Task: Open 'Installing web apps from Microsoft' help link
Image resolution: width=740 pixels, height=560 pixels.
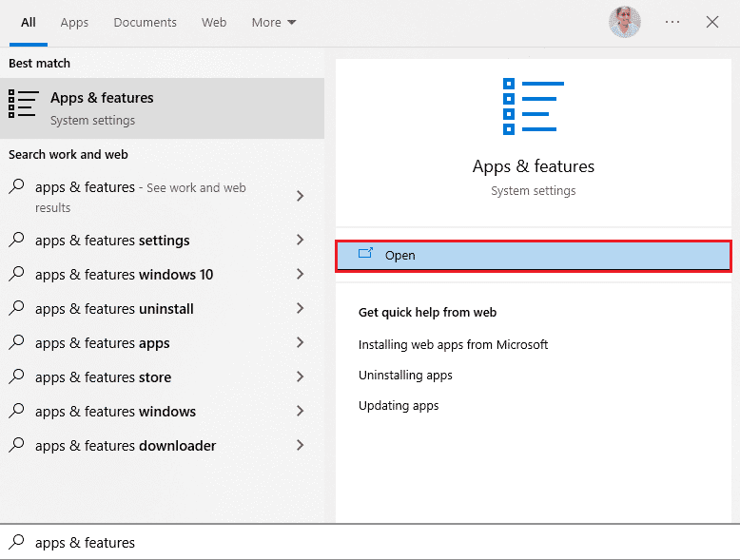Action: (453, 344)
